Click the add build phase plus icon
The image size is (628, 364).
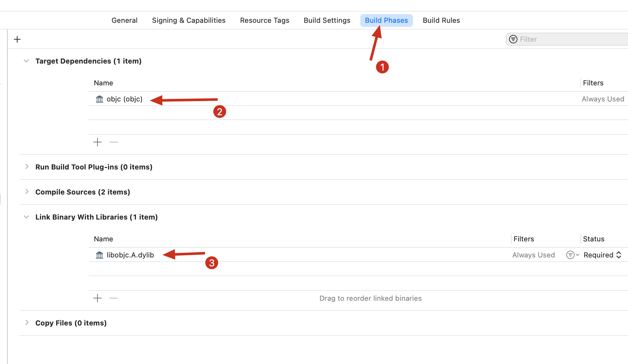point(17,39)
